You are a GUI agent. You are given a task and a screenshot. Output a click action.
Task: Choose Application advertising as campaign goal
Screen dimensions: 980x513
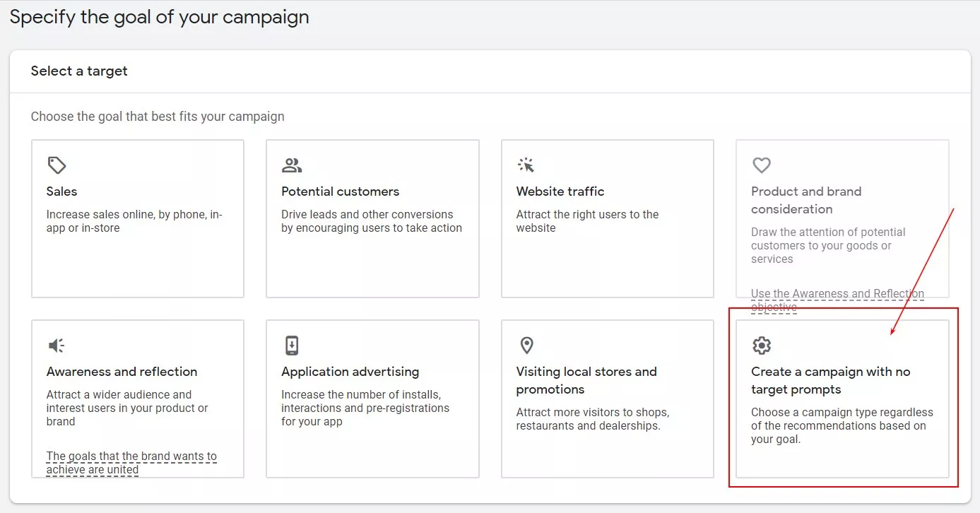372,399
